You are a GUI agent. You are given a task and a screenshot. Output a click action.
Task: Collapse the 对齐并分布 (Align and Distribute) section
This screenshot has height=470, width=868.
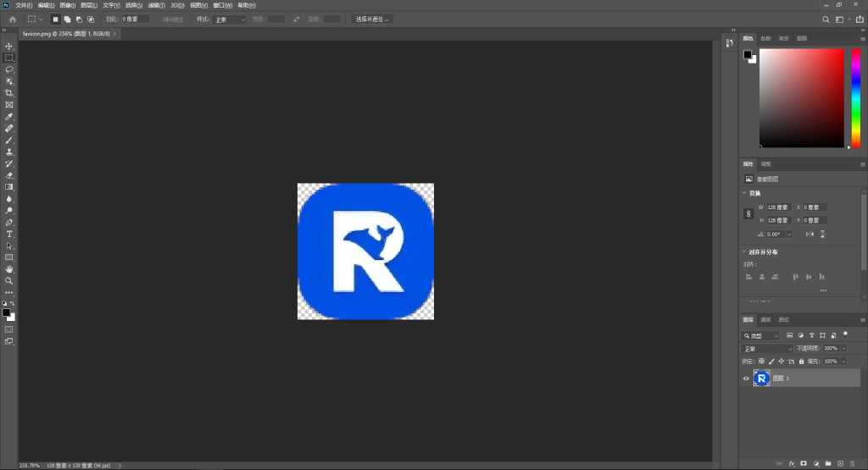744,252
